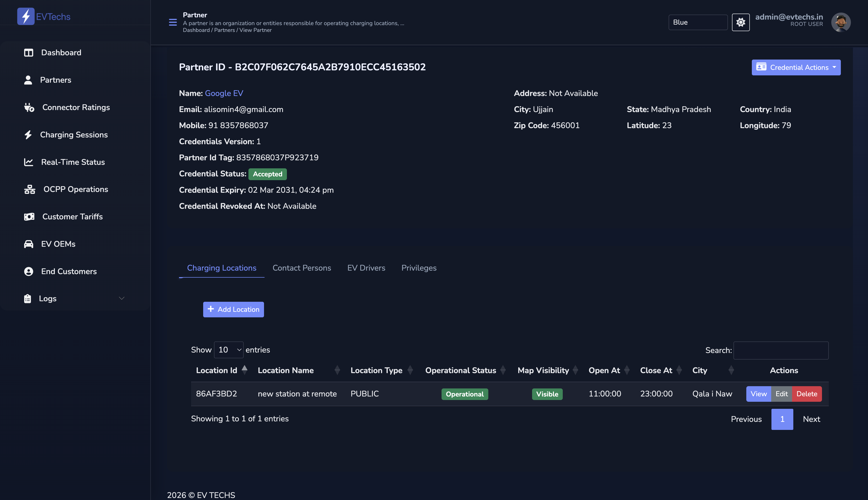Click the table Search input field
The image size is (868, 500).
781,350
